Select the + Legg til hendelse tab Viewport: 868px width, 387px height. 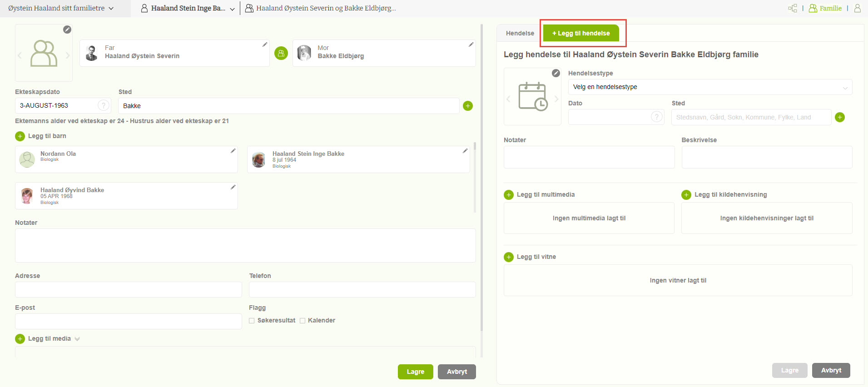point(581,33)
